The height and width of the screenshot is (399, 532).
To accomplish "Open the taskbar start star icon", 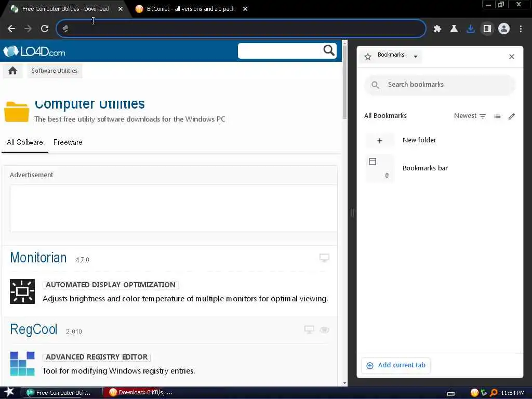I will point(9,392).
